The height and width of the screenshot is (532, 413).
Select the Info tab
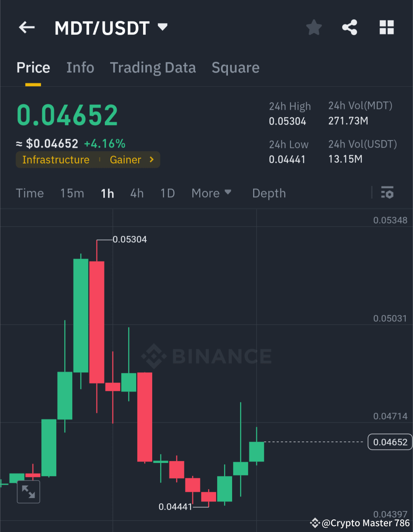(x=80, y=67)
